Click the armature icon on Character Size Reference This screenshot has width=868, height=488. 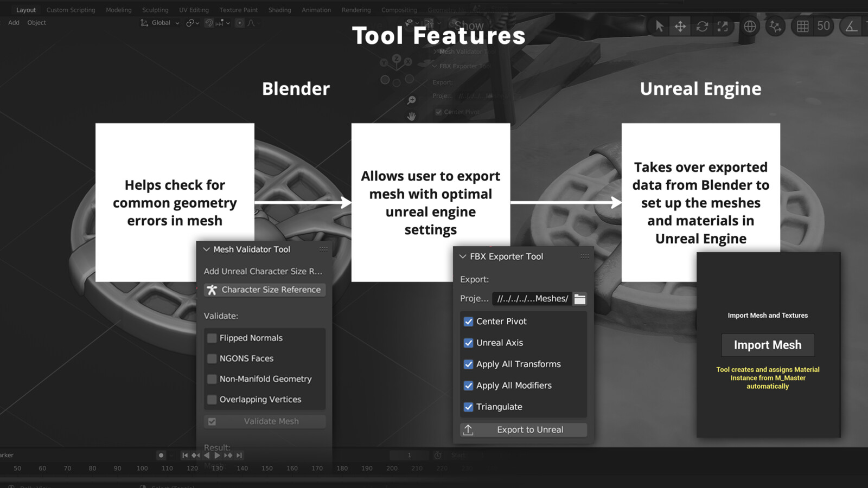tap(212, 290)
